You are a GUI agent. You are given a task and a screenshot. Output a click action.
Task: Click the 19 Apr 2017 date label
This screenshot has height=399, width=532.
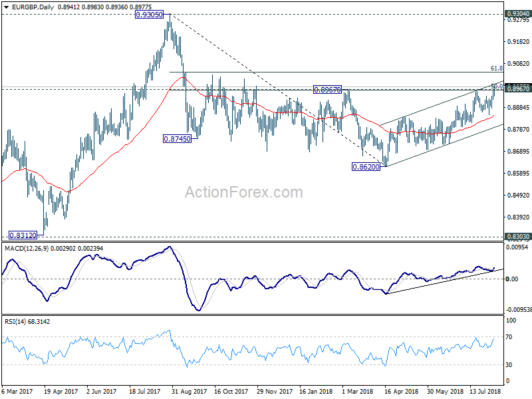61,391
